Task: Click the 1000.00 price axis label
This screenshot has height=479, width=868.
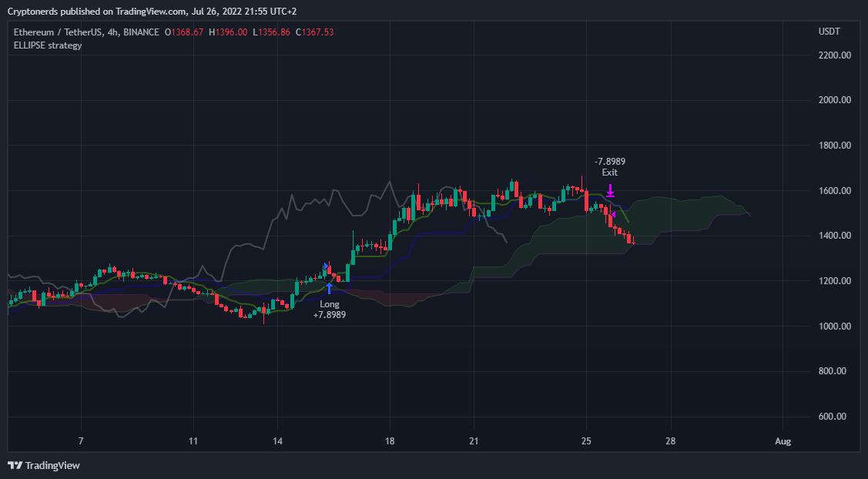Action: [835, 327]
